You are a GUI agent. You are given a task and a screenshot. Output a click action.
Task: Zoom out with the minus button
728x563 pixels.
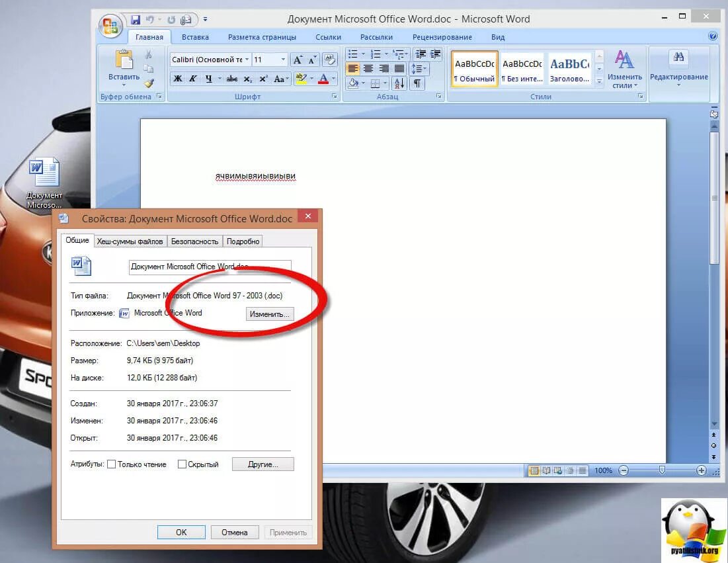624,470
